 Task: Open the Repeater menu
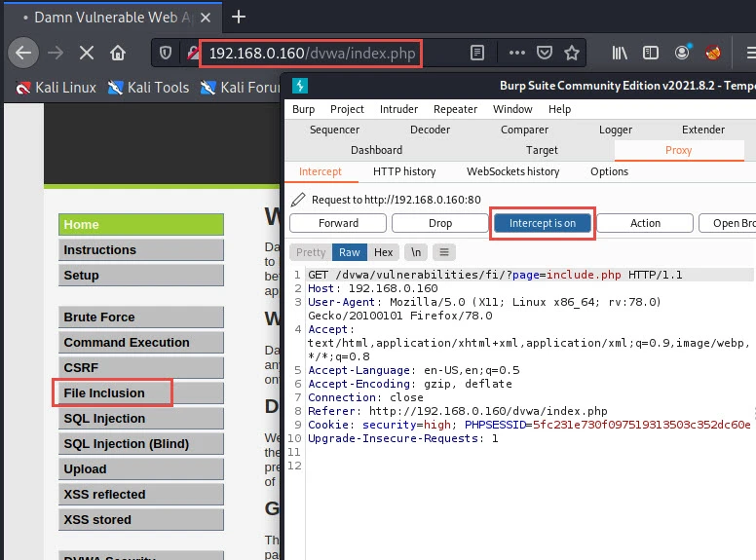pyautogui.click(x=455, y=109)
